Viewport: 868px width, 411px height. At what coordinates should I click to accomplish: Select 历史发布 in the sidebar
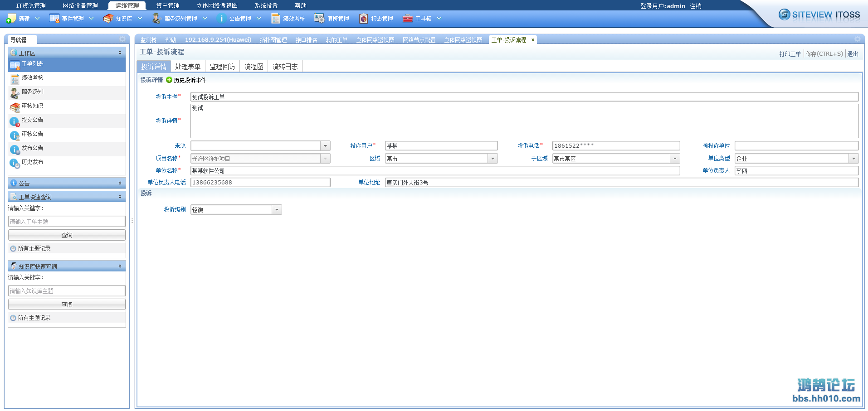(x=67, y=163)
